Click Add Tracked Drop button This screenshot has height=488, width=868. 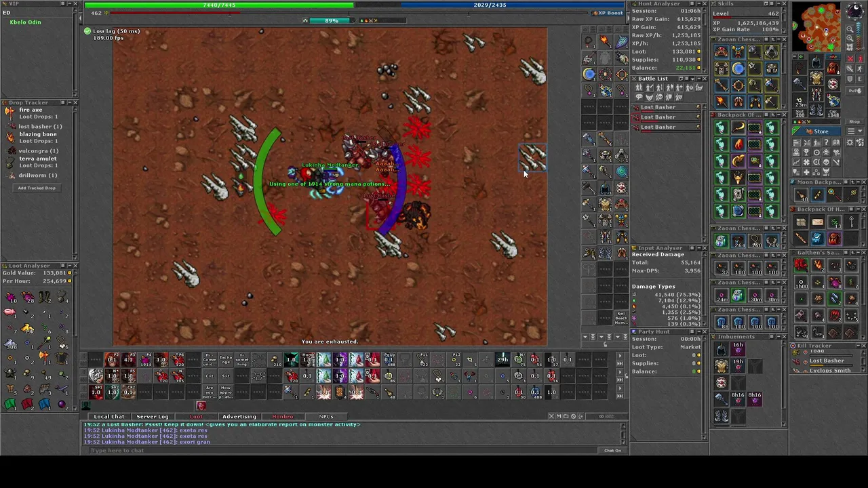[37, 188]
